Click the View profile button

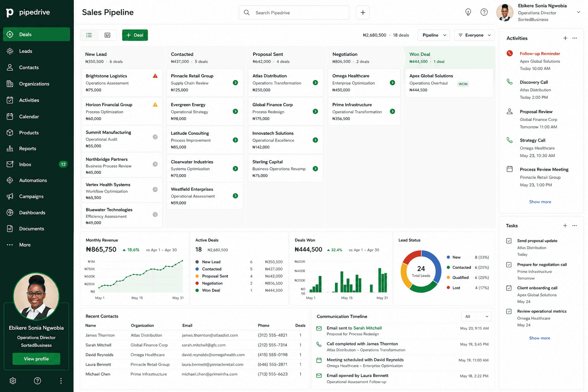click(36, 359)
